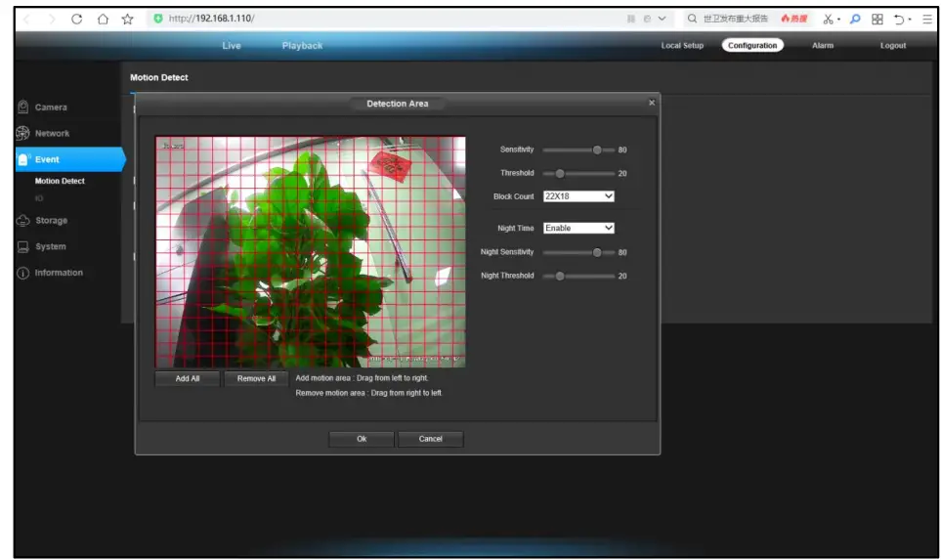Open the Alarm menu item
The image size is (941, 560).
[822, 46]
